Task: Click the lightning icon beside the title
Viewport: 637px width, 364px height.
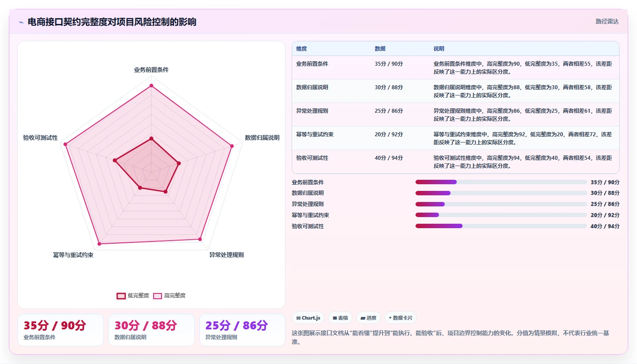Action: click(x=21, y=22)
